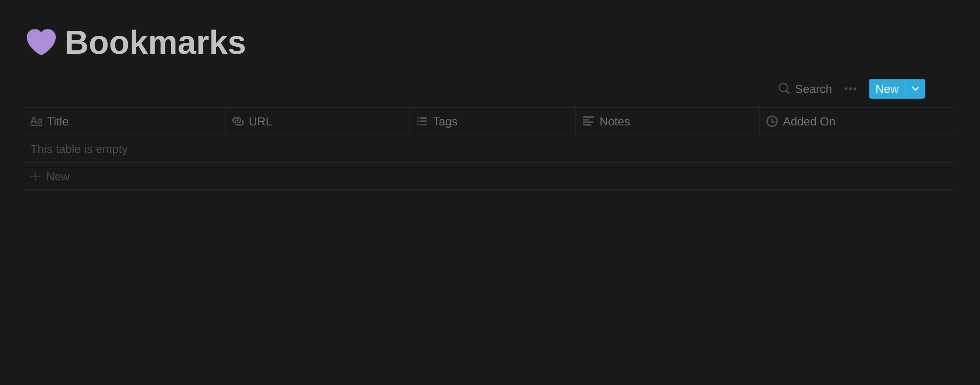Image resolution: width=980 pixels, height=385 pixels.
Task: Open the dropdown next to New button
Action: tap(916, 88)
